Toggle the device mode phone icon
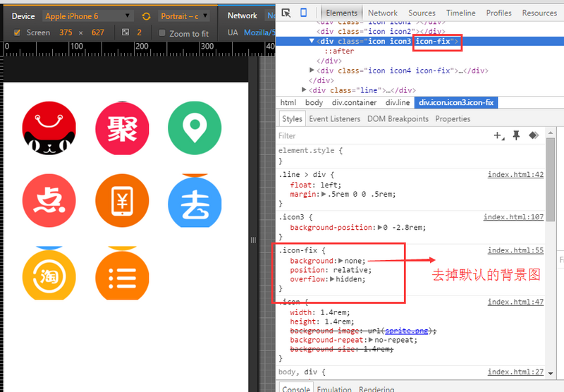 [x=303, y=13]
